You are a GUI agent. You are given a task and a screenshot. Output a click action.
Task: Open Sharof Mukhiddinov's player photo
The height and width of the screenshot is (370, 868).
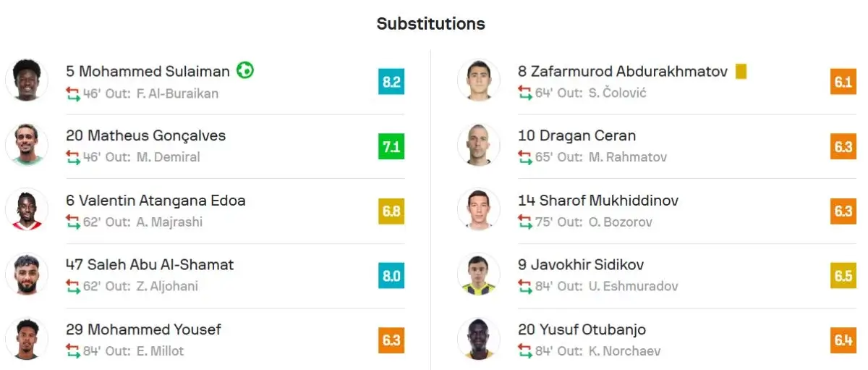[x=479, y=209]
